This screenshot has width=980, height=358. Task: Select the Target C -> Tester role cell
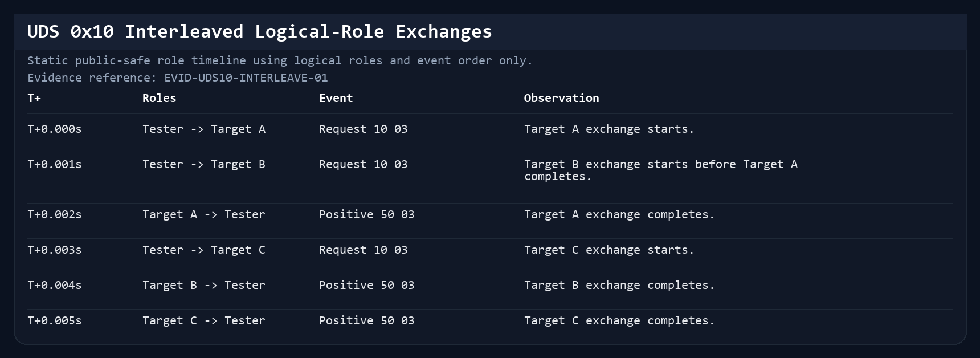tap(204, 320)
